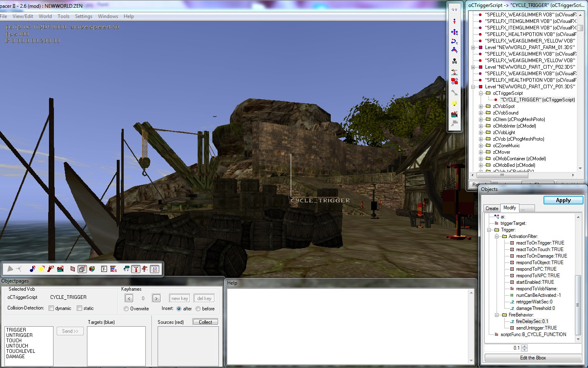Toggle the reactToOnTrigger:TRUE property

point(537,243)
